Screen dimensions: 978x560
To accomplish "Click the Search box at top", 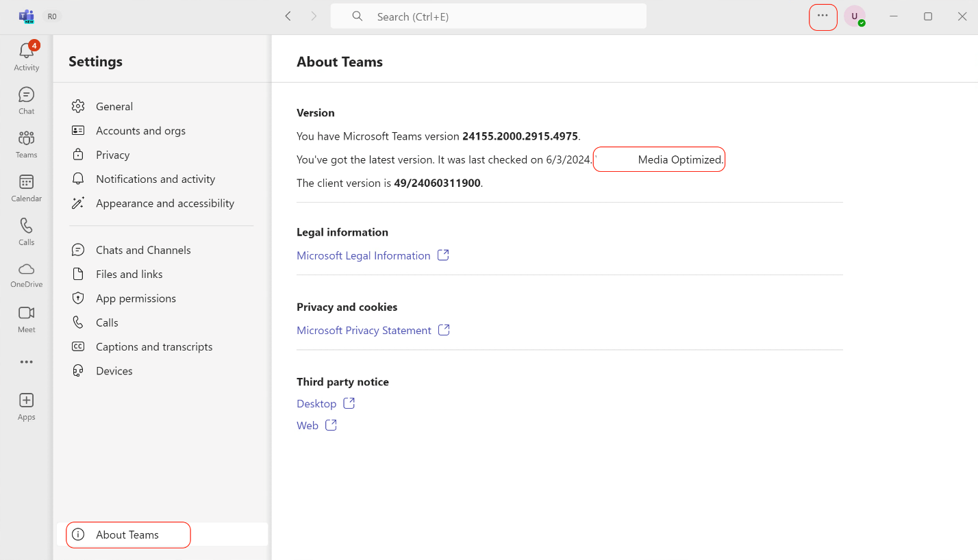I will pos(488,16).
